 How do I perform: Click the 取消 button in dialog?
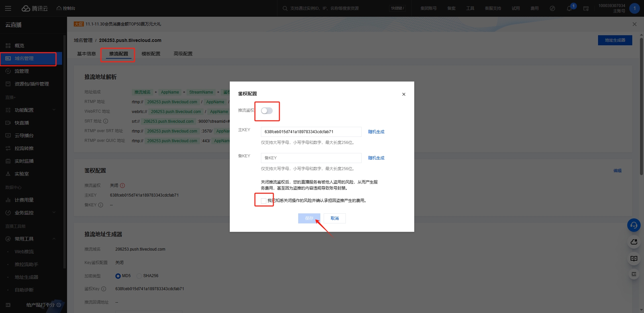(334, 218)
